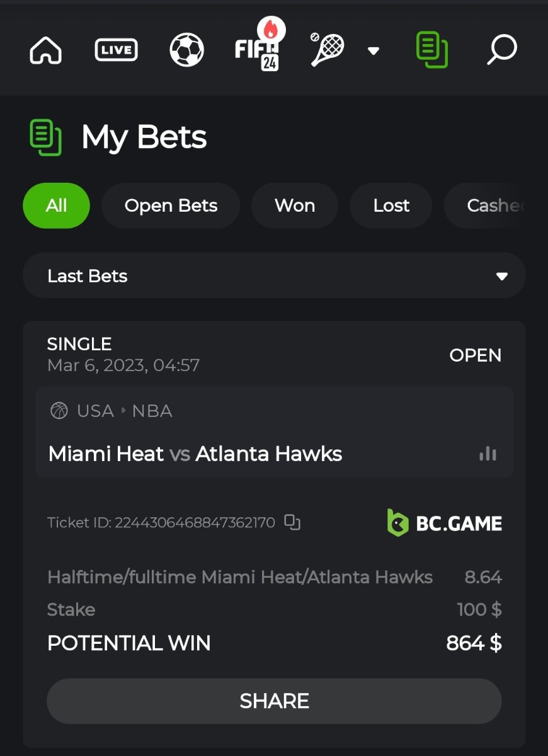Screen dimensions: 548x756
Task: Switch to the Open Bets filter
Action: pyautogui.click(x=171, y=205)
